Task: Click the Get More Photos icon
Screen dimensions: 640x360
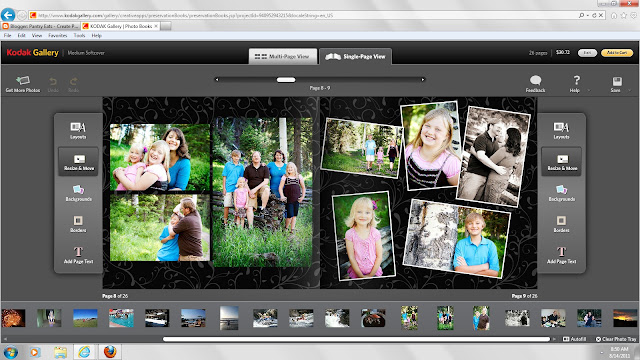Action: click(23, 84)
